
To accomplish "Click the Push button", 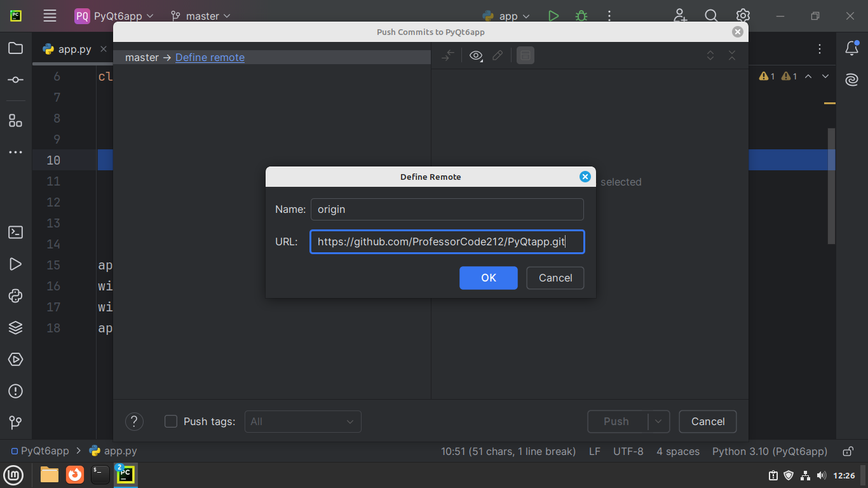I will coord(616,421).
